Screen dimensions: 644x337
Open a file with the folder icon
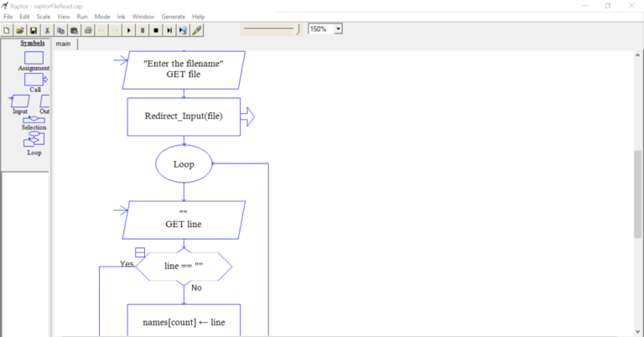click(x=20, y=30)
